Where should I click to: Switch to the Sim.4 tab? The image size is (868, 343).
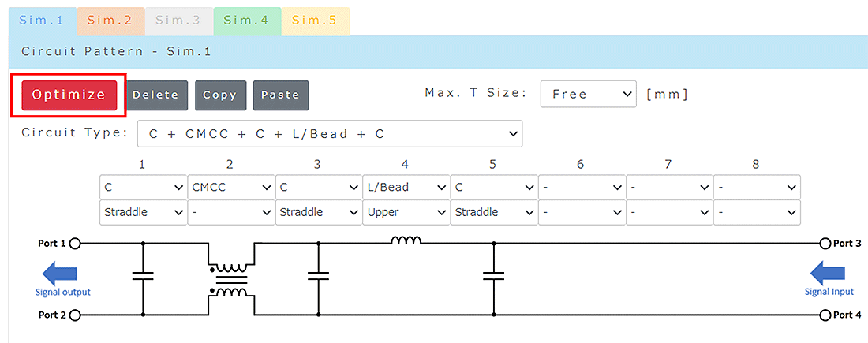click(x=246, y=21)
